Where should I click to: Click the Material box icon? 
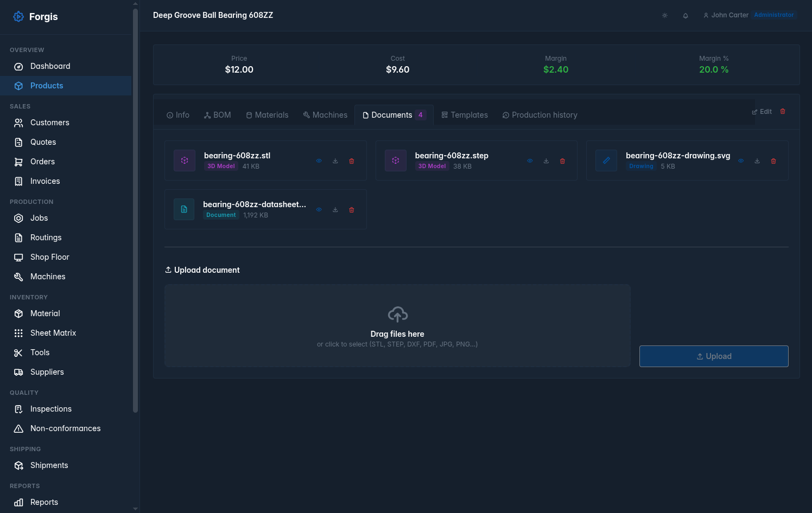click(18, 313)
